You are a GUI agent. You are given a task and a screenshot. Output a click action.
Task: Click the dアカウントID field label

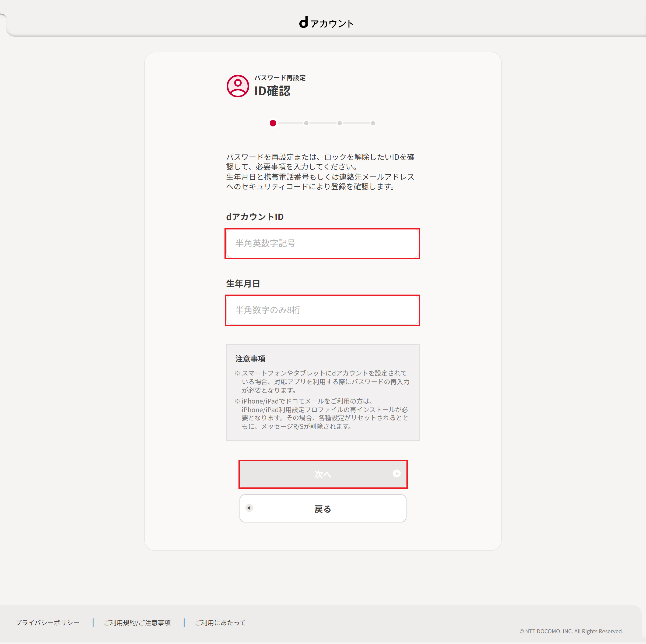255,217
